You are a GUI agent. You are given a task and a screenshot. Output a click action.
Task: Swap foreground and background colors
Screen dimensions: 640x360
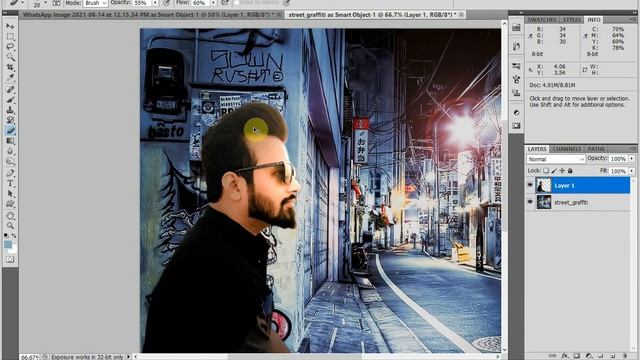14,236
